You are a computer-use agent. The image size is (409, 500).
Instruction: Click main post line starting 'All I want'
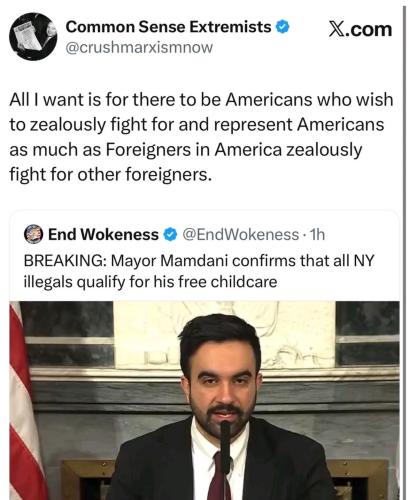[x=201, y=99]
